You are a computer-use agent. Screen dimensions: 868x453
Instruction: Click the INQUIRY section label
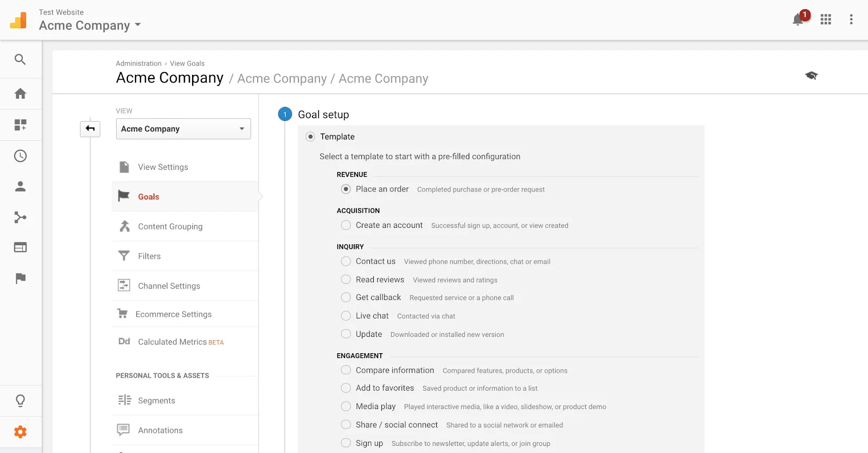350,247
